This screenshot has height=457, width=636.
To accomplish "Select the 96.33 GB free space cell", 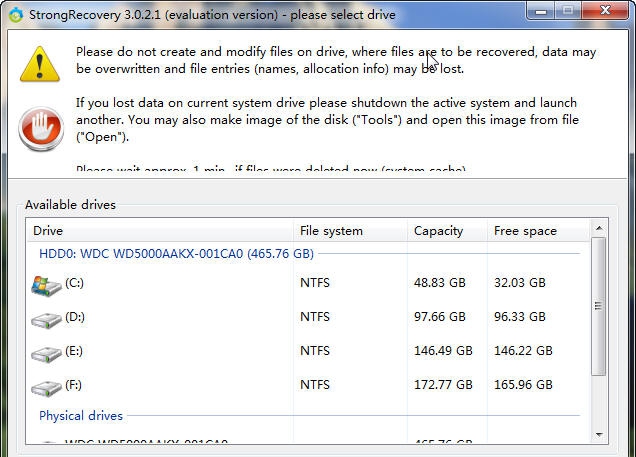I will click(520, 317).
